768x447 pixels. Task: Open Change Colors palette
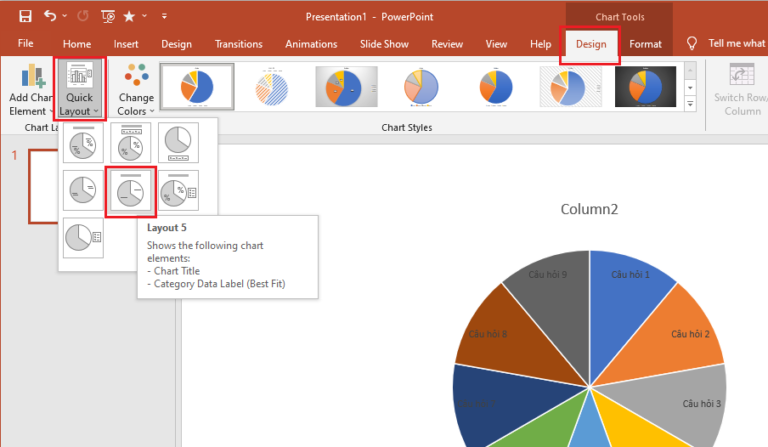click(136, 90)
